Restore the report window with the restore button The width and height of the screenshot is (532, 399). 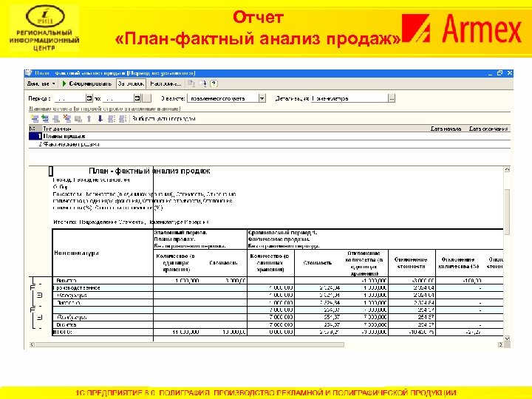pos(499,73)
